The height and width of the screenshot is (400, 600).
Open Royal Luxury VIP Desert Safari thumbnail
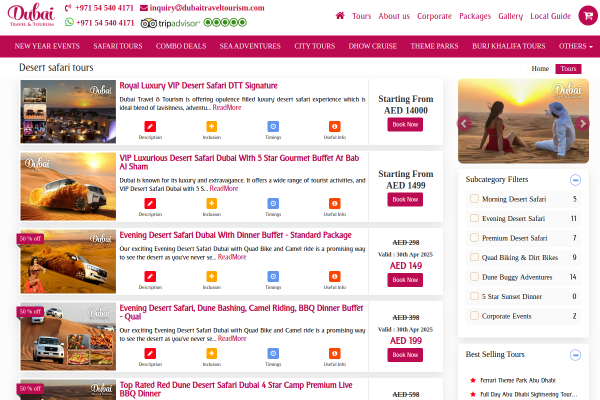point(68,111)
